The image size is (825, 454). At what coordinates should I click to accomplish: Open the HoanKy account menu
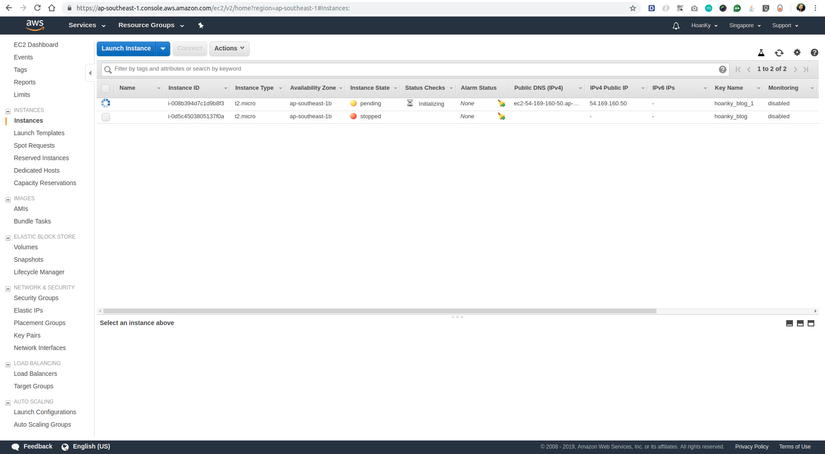(x=704, y=25)
